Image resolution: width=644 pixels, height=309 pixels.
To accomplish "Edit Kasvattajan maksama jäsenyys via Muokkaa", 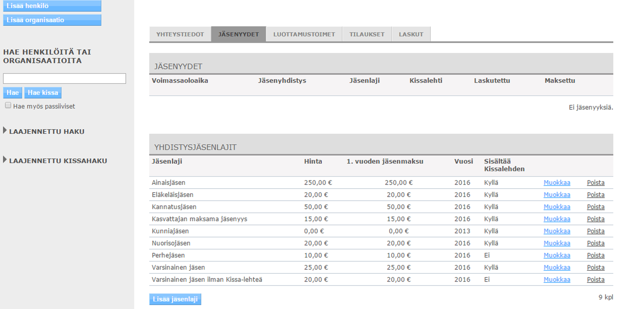I will point(557,219).
